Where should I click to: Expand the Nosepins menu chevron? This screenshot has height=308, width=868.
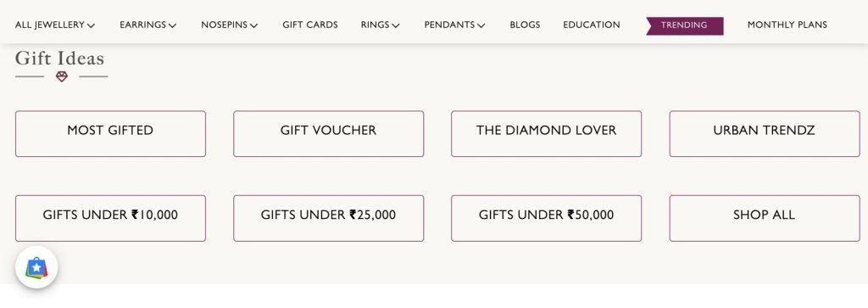[x=254, y=25]
